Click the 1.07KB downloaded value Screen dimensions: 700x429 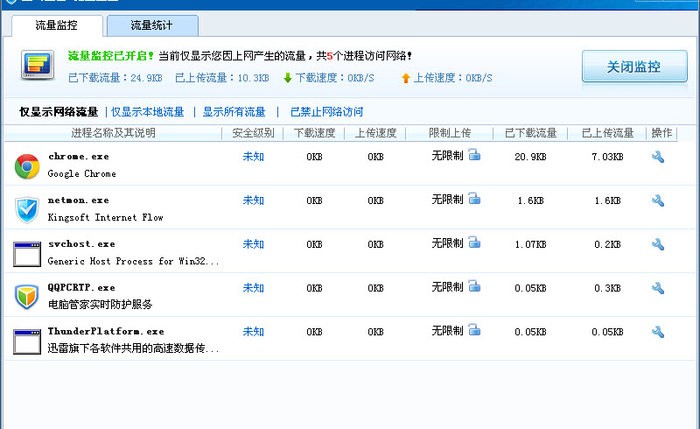coord(530,245)
